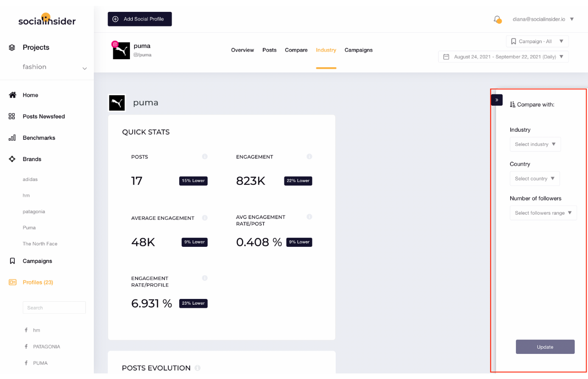
Task: Open the Select industry dropdown
Action: pyautogui.click(x=535, y=144)
